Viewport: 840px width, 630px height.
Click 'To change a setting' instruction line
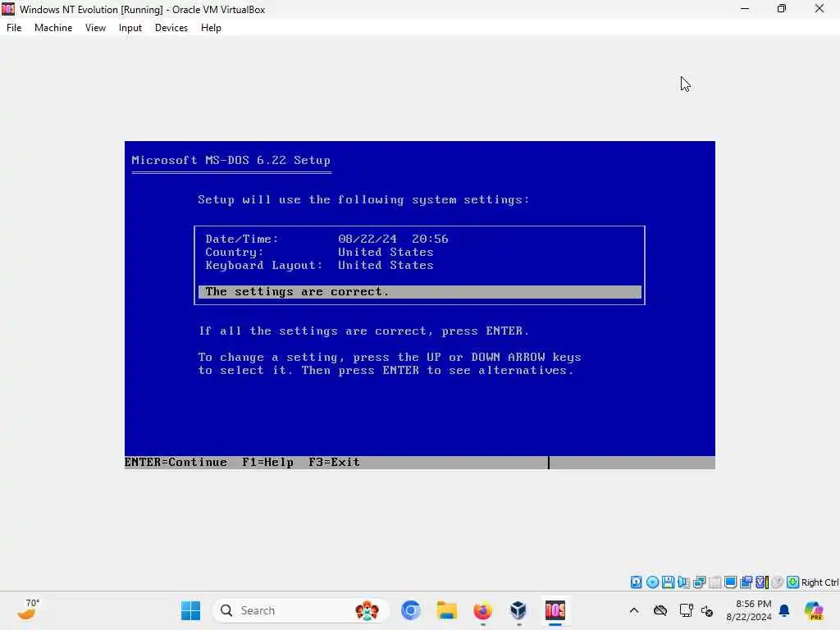point(390,358)
